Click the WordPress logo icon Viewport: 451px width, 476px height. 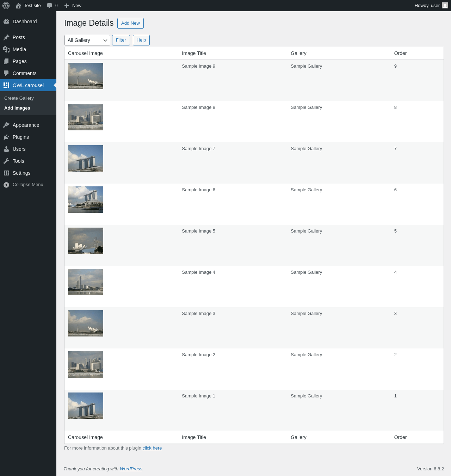point(6,6)
